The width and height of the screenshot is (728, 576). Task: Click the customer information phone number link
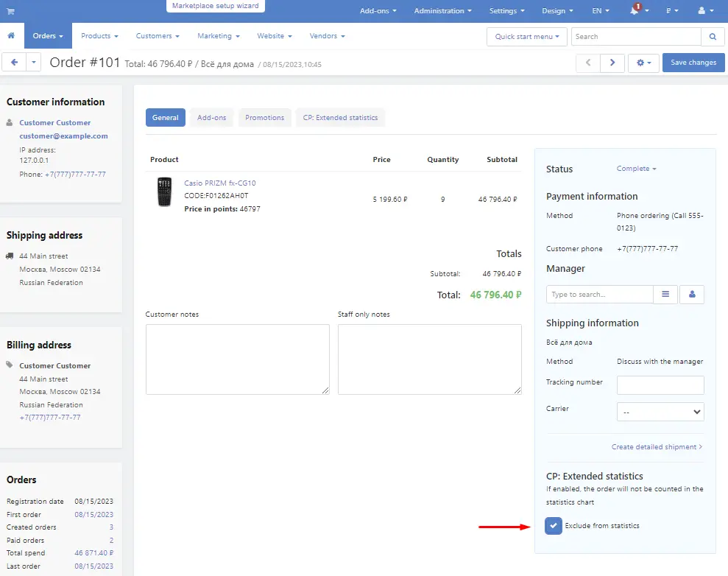point(75,174)
